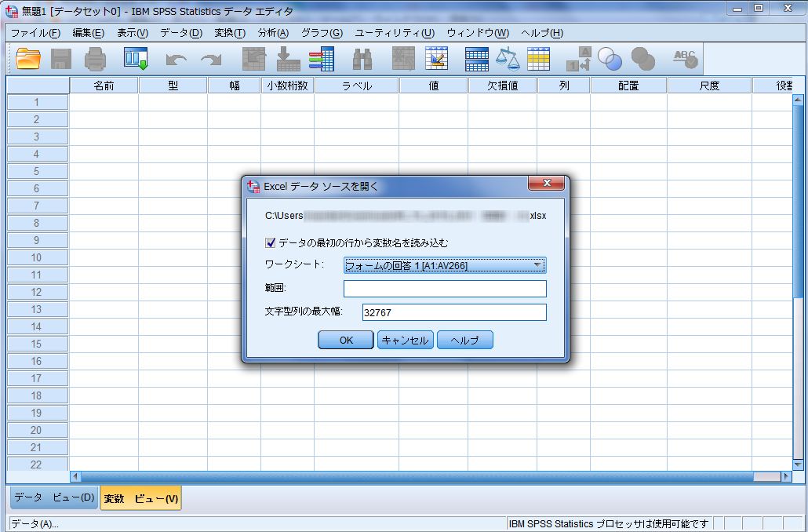
Task: Click the Insert cases toolbar icon
Action: click(403, 59)
